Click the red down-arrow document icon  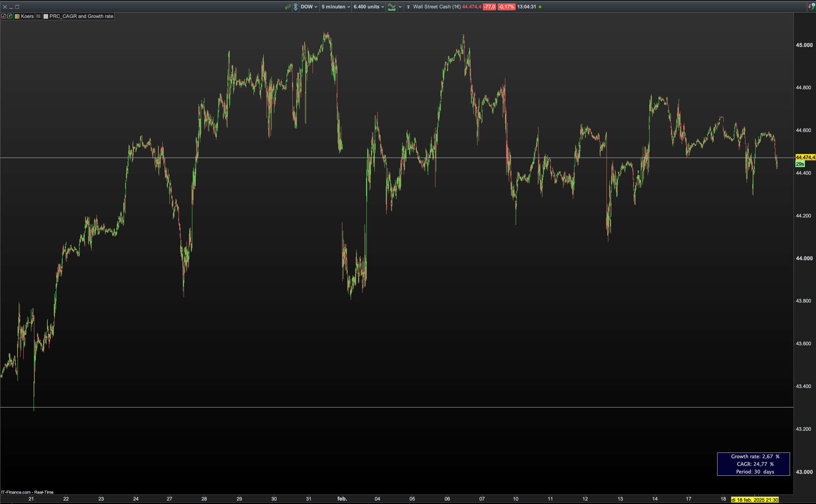(x=3, y=16)
